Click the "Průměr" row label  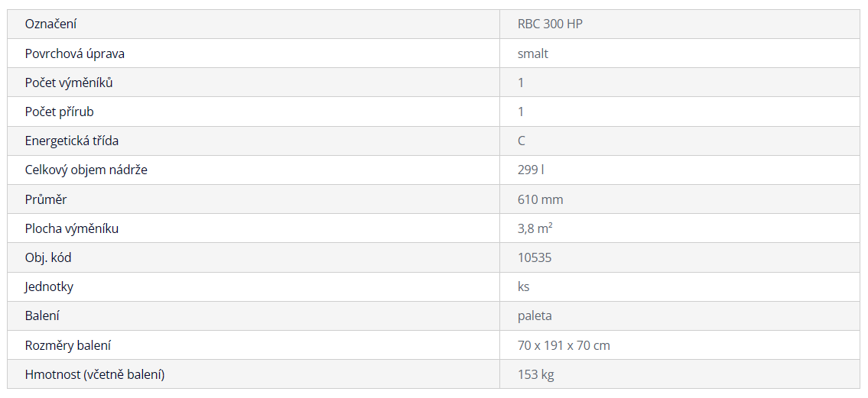46,199
